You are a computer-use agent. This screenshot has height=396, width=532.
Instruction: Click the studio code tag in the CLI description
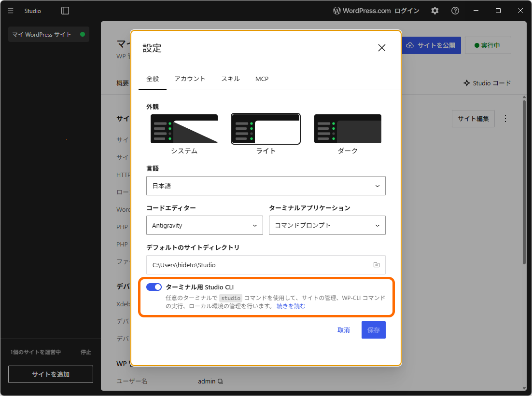[x=231, y=298]
